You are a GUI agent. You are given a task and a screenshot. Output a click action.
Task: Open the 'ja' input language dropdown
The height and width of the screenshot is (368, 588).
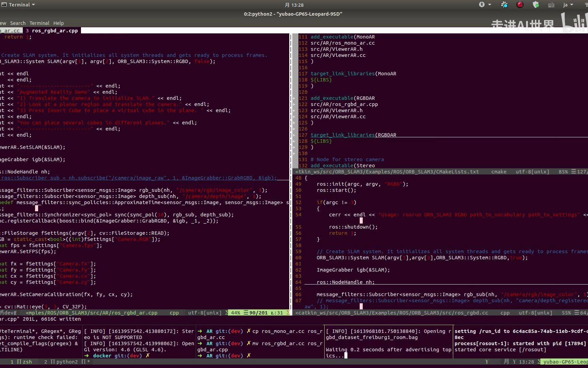click(568, 5)
